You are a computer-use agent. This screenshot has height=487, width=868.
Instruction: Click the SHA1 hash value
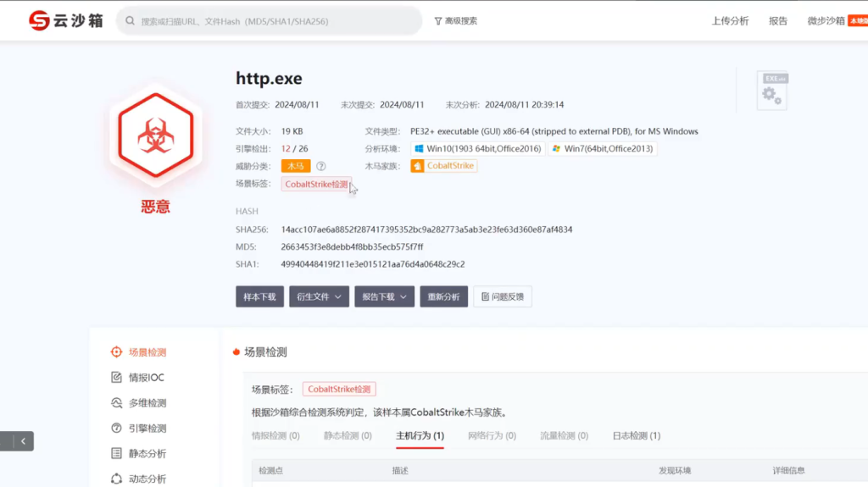pos(373,264)
